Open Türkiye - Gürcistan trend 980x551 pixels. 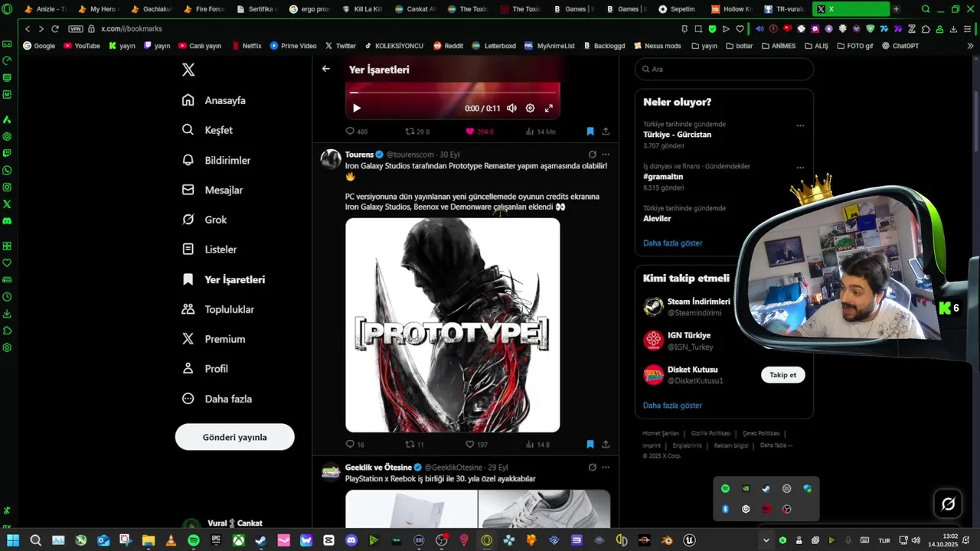point(677,135)
